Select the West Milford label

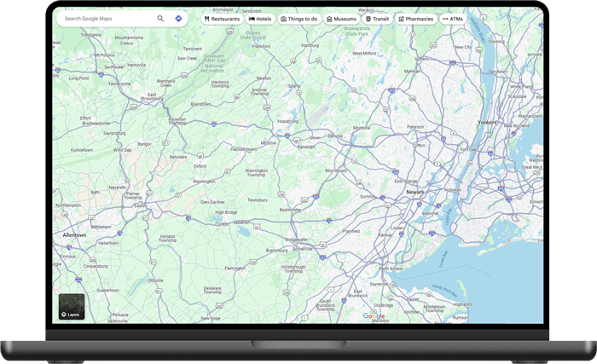[x=364, y=54]
